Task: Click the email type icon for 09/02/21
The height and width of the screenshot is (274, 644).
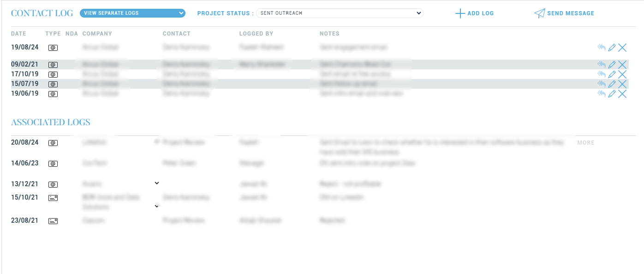Action: point(53,65)
